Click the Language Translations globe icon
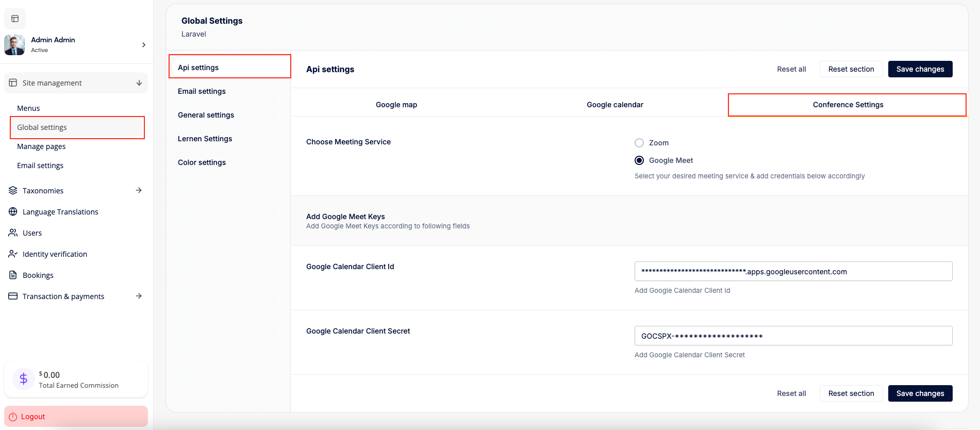980x430 pixels. click(13, 212)
